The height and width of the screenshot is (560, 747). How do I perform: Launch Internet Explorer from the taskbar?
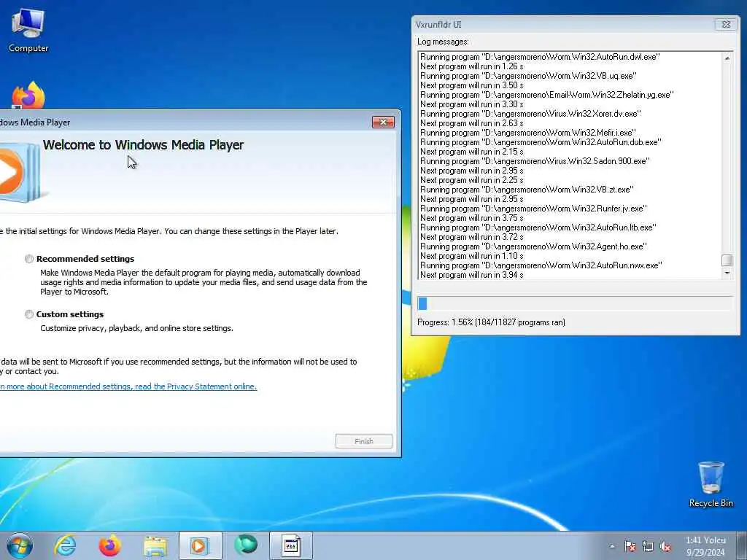tap(65, 545)
